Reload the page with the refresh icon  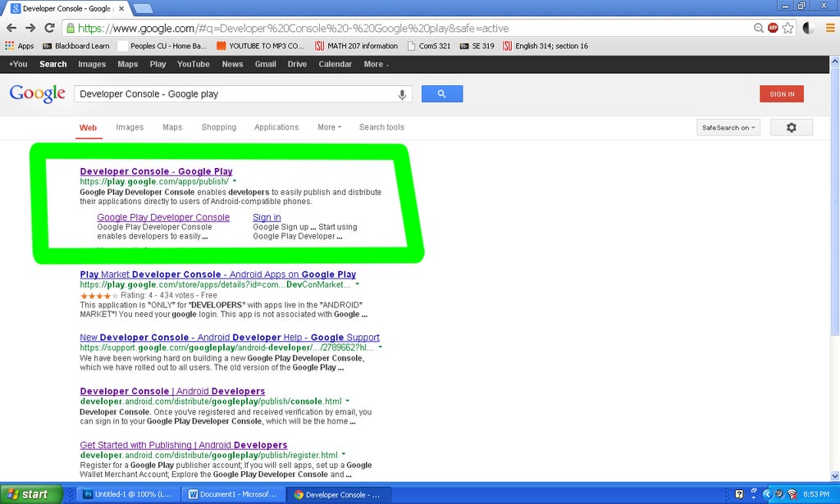[49, 28]
